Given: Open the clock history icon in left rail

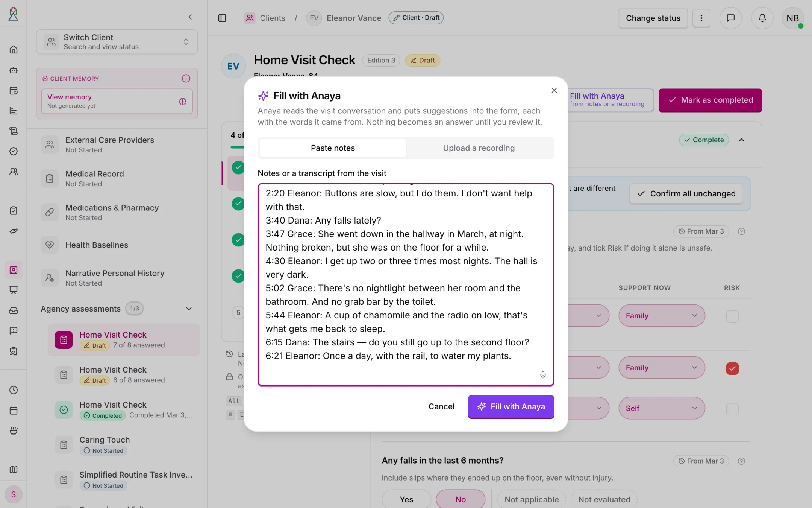Looking at the screenshot, I should click(x=14, y=390).
